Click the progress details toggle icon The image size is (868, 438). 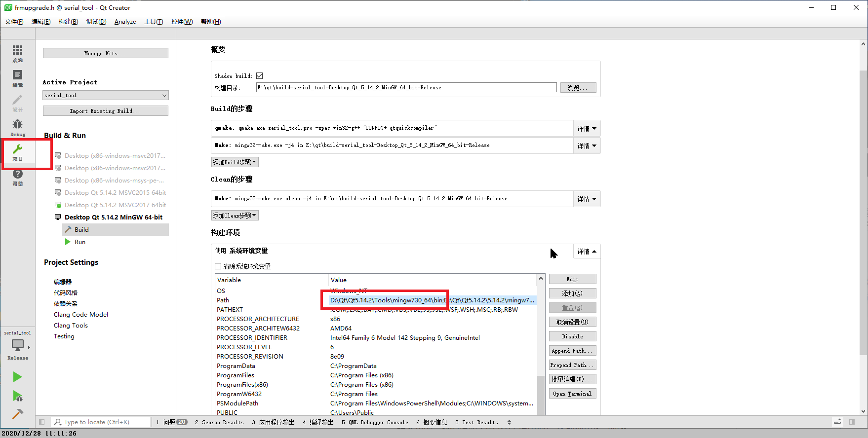pos(837,422)
